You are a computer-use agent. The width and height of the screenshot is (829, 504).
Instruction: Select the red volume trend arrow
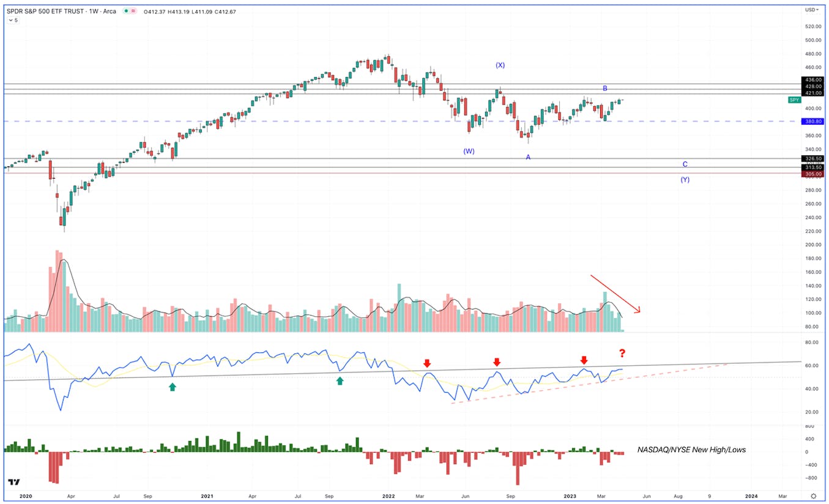(x=615, y=294)
